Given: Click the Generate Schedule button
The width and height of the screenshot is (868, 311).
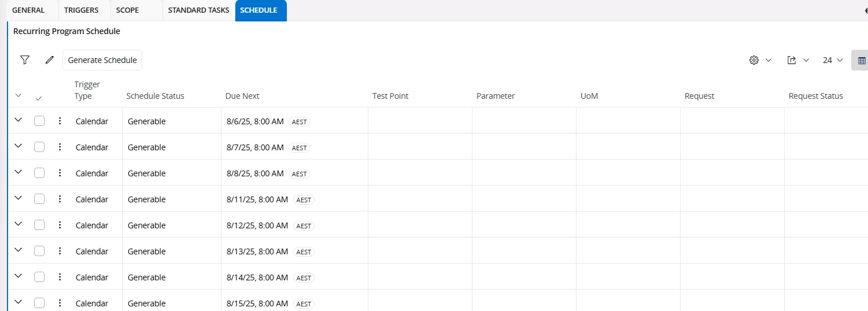Looking at the screenshot, I should click(x=102, y=60).
